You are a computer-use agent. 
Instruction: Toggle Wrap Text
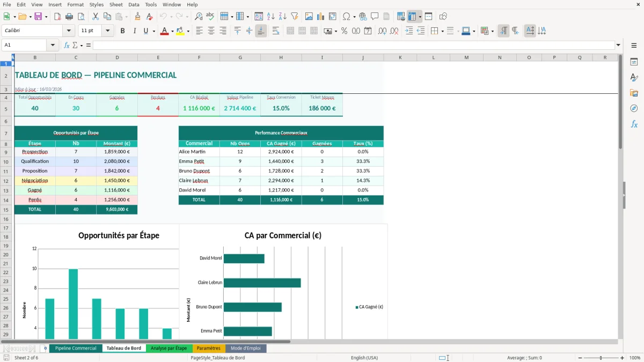[x=276, y=31]
